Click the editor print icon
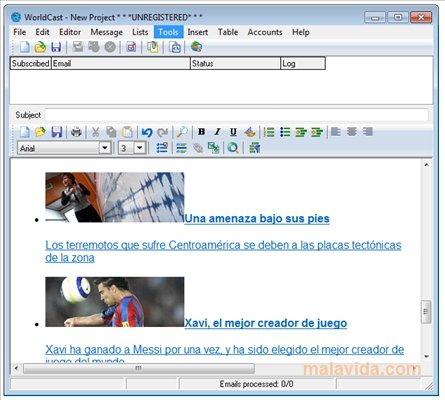 (x=76, y=132)
